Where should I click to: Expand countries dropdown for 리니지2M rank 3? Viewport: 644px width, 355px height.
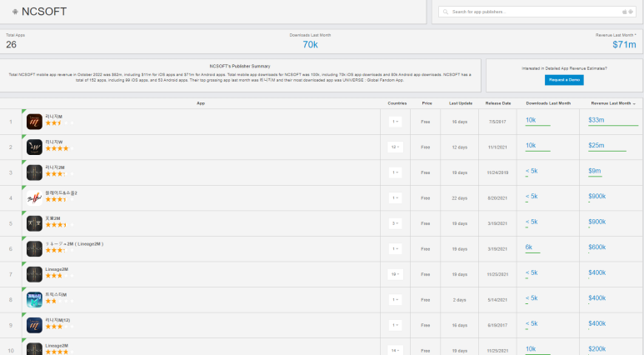click(395, 172)
